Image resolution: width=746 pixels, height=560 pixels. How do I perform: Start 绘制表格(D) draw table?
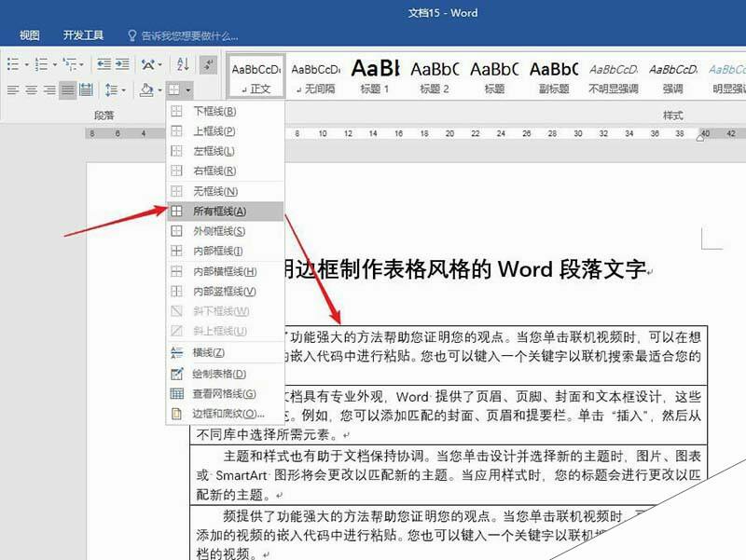[x=226, y=374]
